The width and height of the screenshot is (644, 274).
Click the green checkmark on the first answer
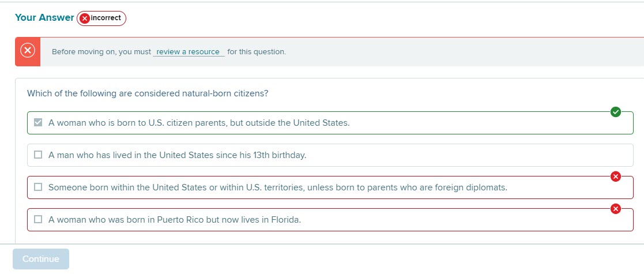[x=615, y=112]
